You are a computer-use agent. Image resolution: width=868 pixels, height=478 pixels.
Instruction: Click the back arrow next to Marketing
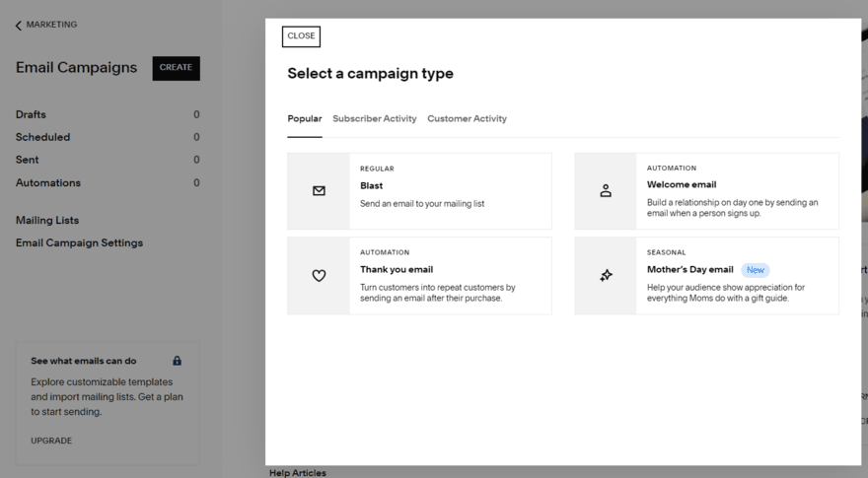point(19,26)
